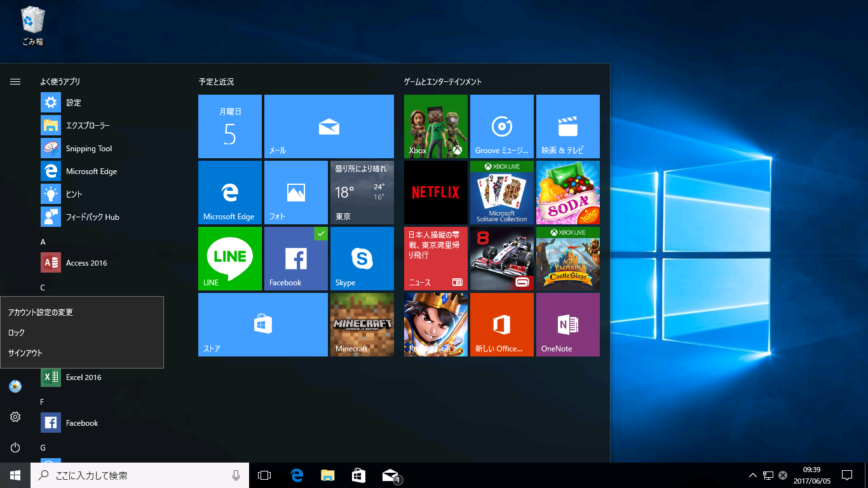Viewport: 868px width, 488px height.
Task: Click the letter F group header
Action: point(43,402)
